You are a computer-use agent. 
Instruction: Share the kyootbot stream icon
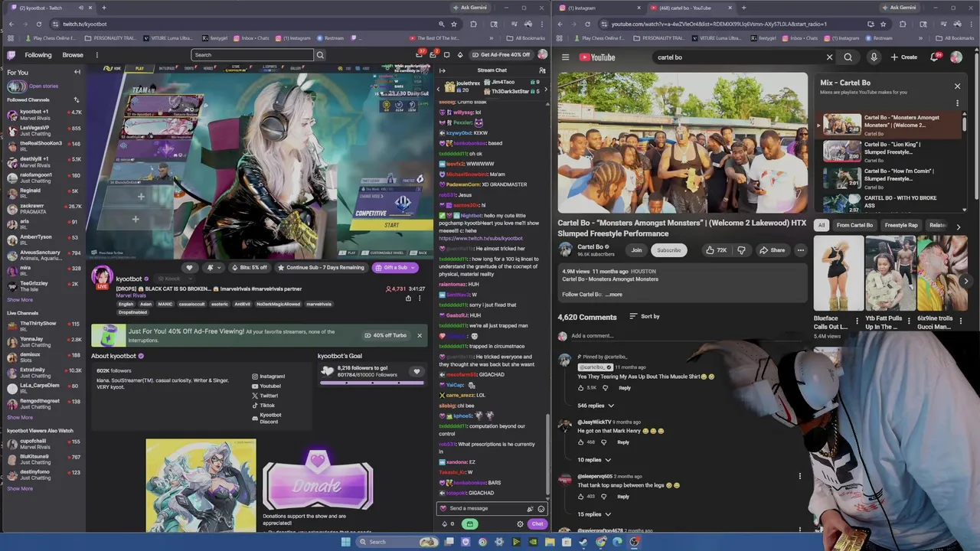click(x=408, y=298)
